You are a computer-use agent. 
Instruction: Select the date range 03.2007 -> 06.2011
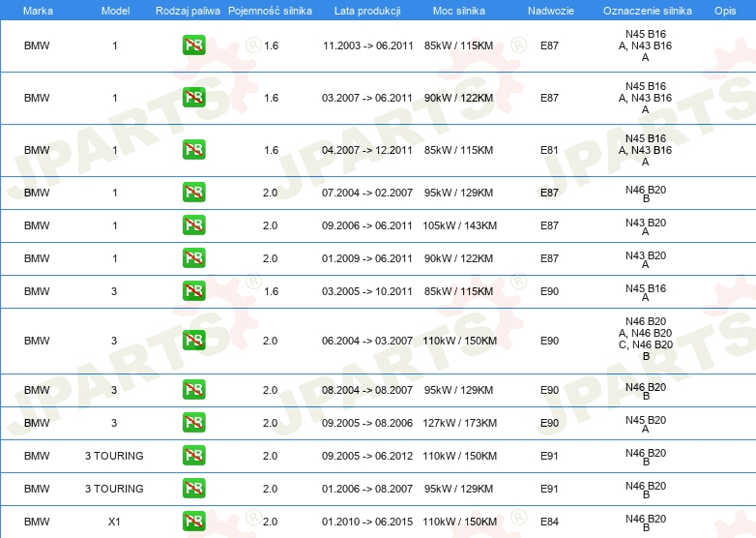[x=367, y=98]
